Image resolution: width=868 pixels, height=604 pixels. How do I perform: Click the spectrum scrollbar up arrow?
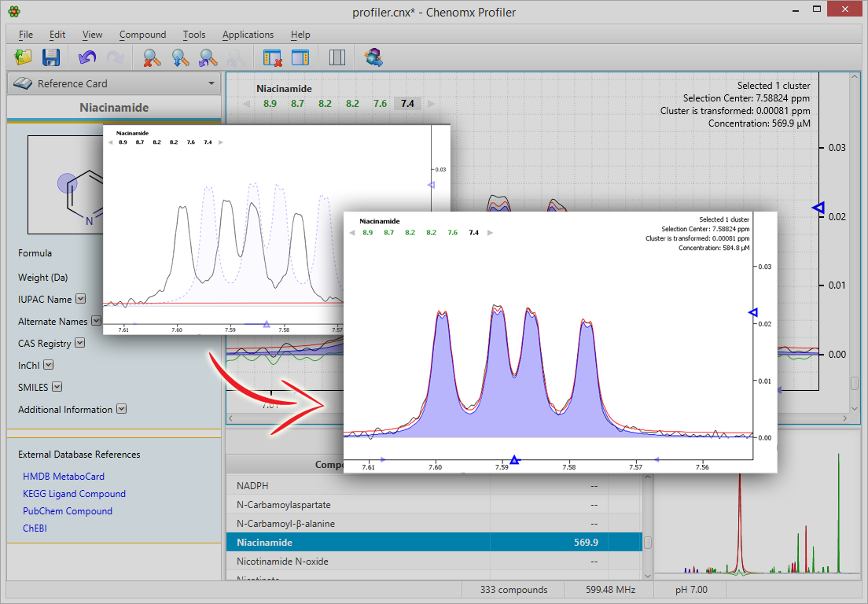[x=854, y=77]
